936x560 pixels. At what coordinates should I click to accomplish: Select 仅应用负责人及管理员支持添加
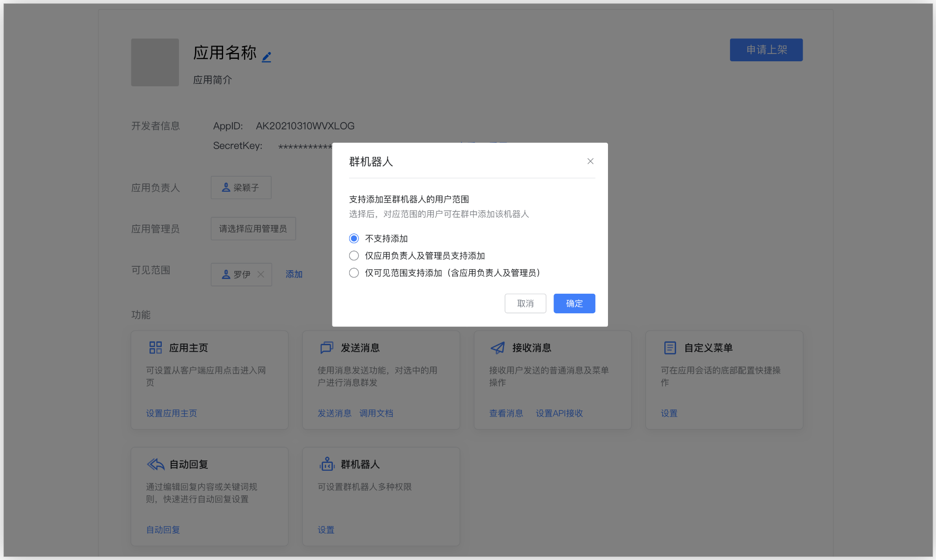coord(354,255)
